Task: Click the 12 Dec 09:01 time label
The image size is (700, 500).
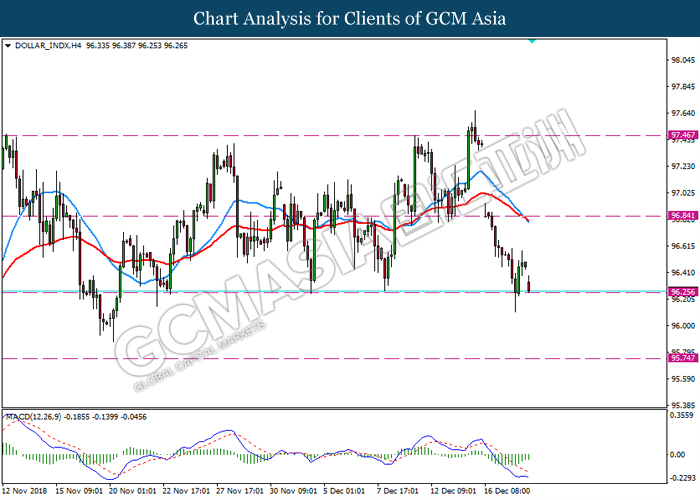Action: click(453, 491)
